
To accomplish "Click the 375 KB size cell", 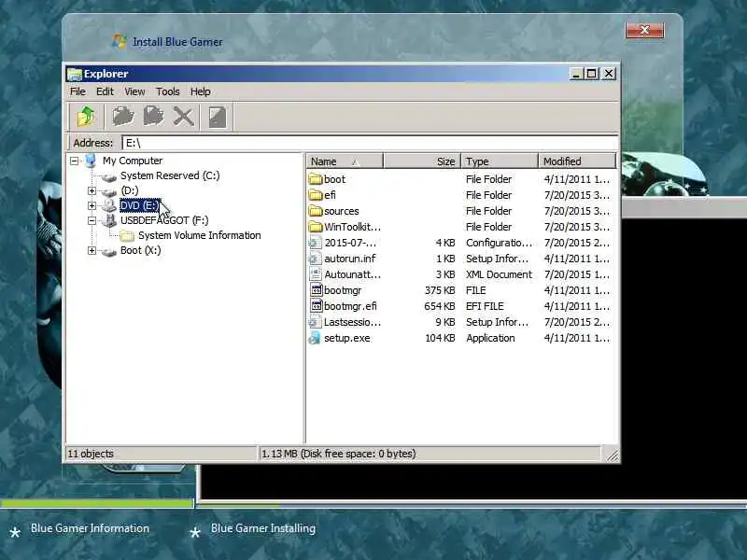I will pos(439,290).
